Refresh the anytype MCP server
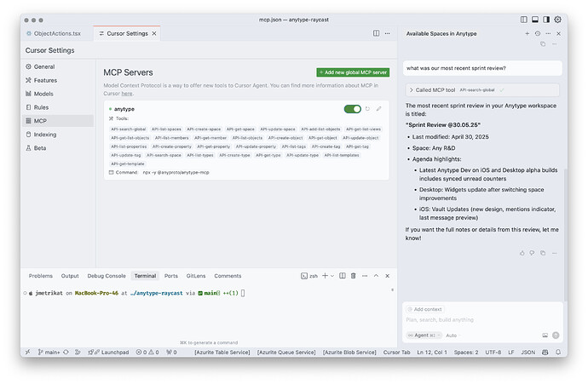The image size is (588, 384). coord(367,109)
